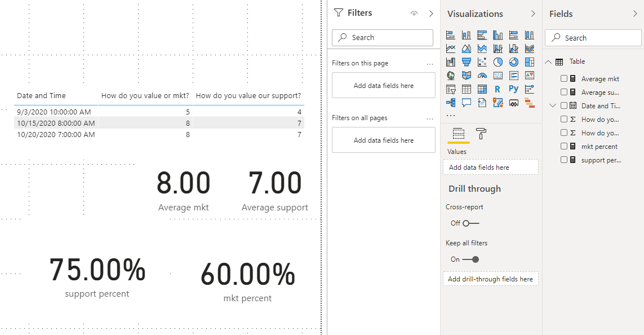The height and width of the screenshot is (335, 644).
Task: Switch to the Fields well tab
Action: [x=459, y=134]
